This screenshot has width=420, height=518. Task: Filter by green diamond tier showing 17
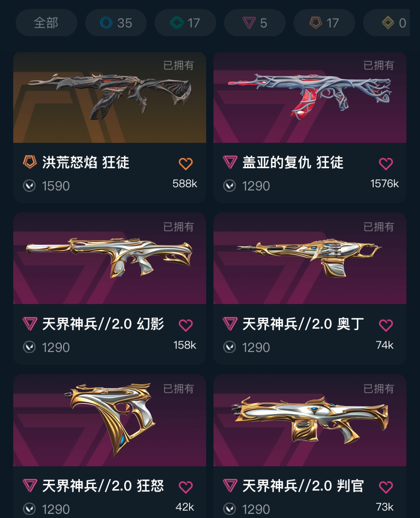coord(185,23)
